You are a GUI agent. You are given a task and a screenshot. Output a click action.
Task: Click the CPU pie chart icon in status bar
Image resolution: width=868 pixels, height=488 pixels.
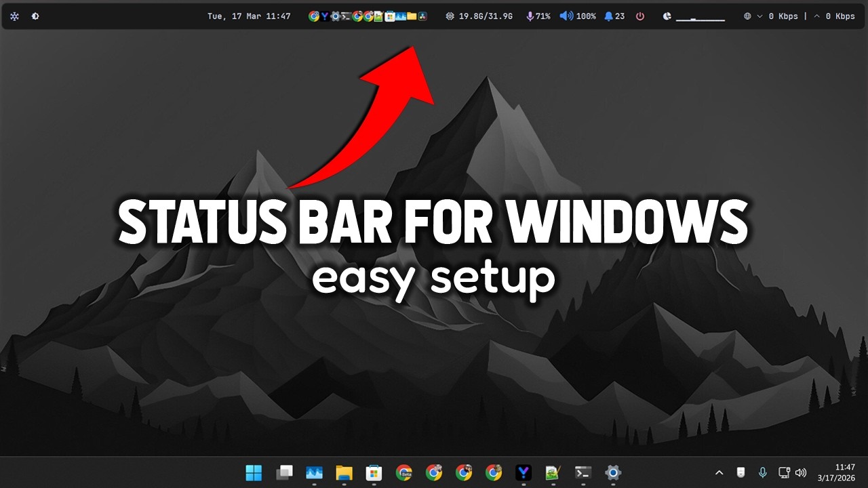pyautogui.click(x=667, y=16)
